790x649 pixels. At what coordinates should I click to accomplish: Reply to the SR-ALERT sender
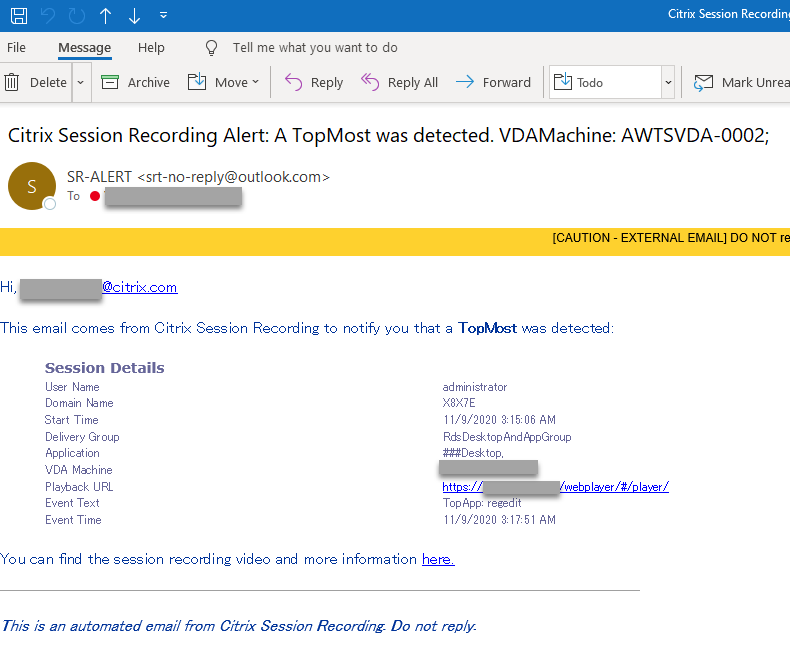click(314, 83)
